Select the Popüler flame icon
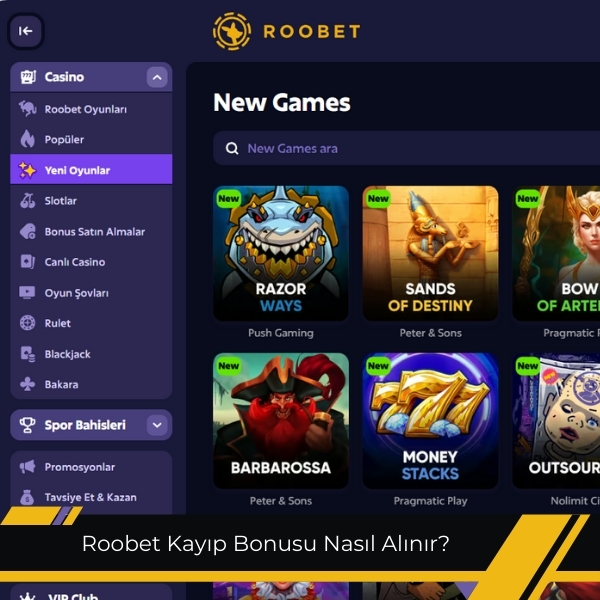Image resolution: width=600 pixels, height=600 pixels. pyautogui.click(x=27, y=139)
